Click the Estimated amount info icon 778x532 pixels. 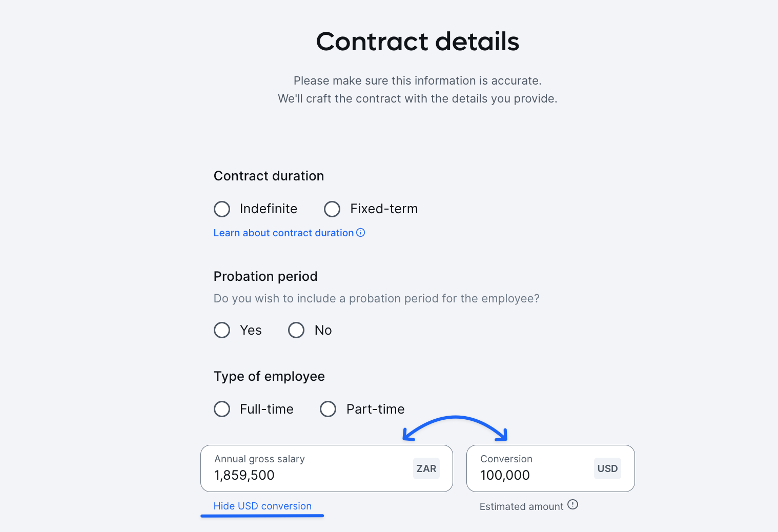(573, 504)
